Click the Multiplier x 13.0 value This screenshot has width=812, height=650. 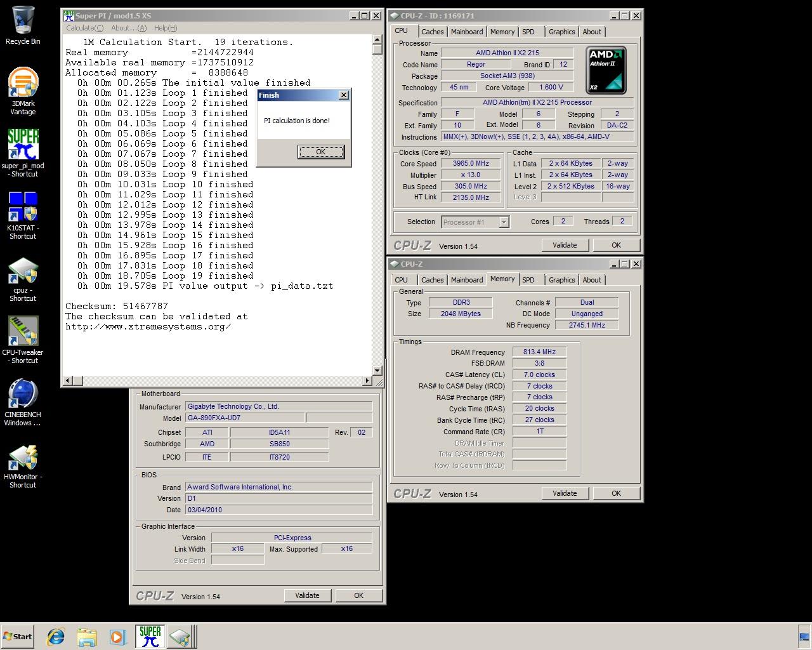click(471, 175)
